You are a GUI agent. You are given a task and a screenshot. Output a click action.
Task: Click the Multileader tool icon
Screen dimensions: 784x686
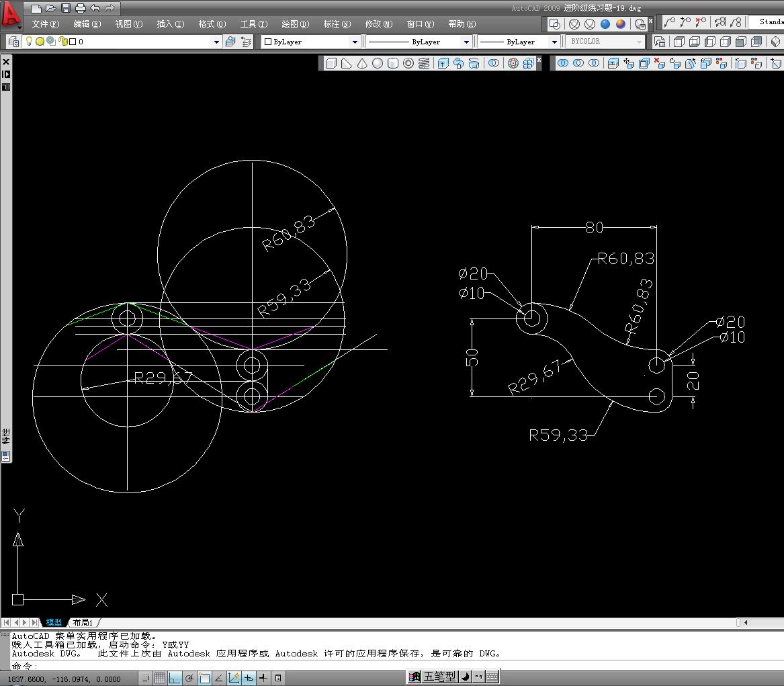pos(670,22)
